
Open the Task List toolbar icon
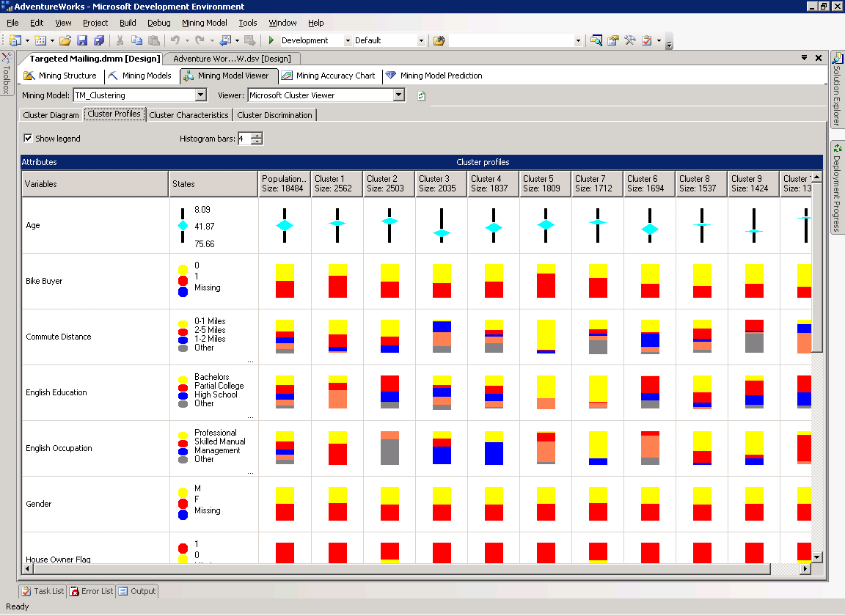[647, 40]
